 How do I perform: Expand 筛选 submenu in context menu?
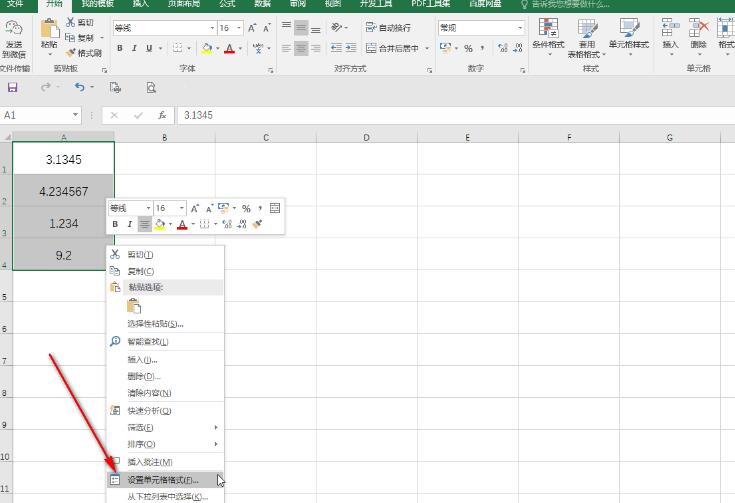(216, 428)
